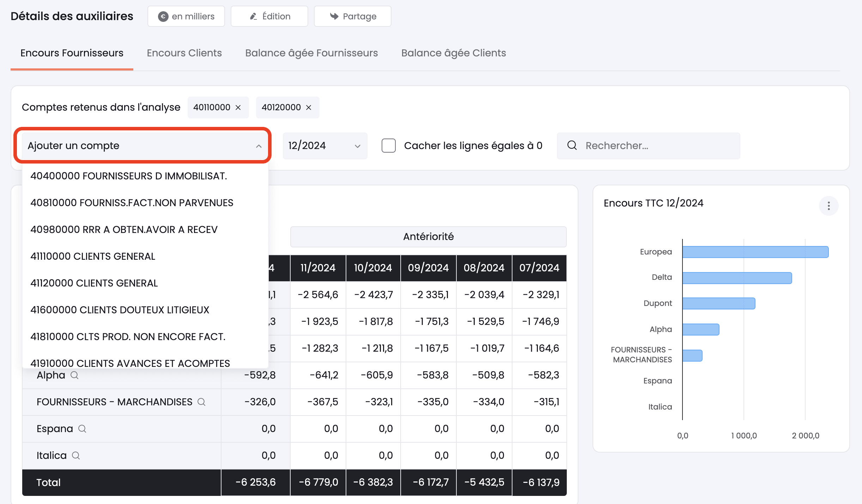Click the 11/2024 column header
The height and width of the screenshot is (504, 862).
click(318, 268)
